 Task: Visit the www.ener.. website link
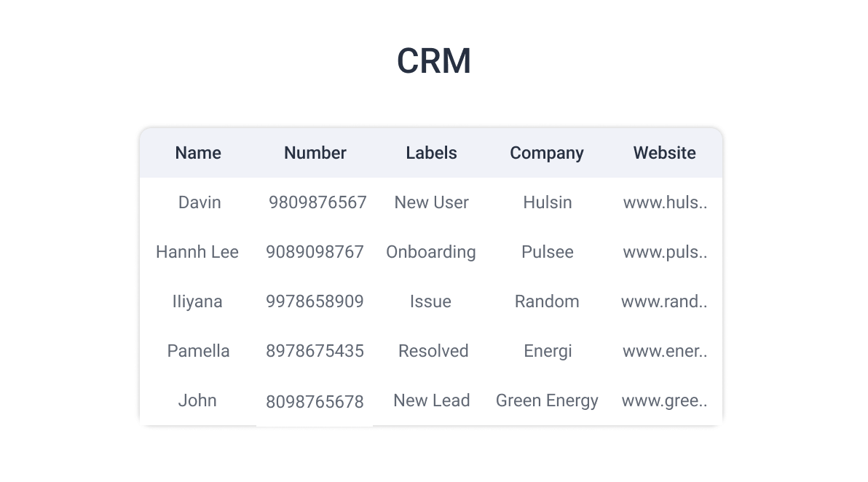click(x=665, y=351)
